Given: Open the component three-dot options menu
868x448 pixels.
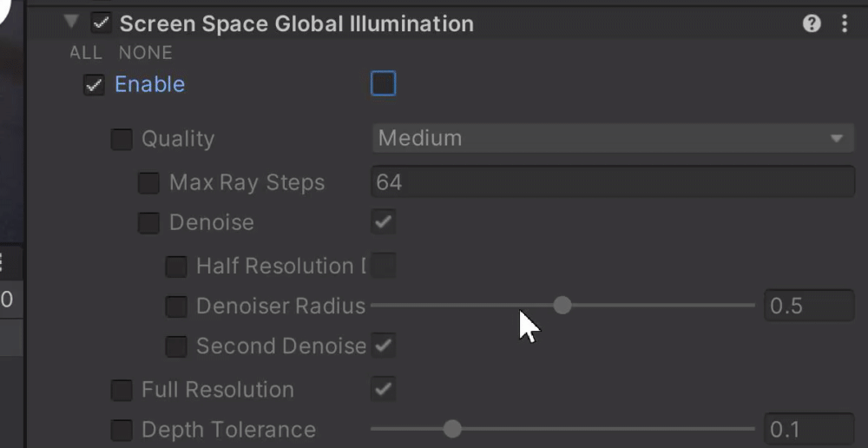Looking at the screenshot, I should [844, 24].
